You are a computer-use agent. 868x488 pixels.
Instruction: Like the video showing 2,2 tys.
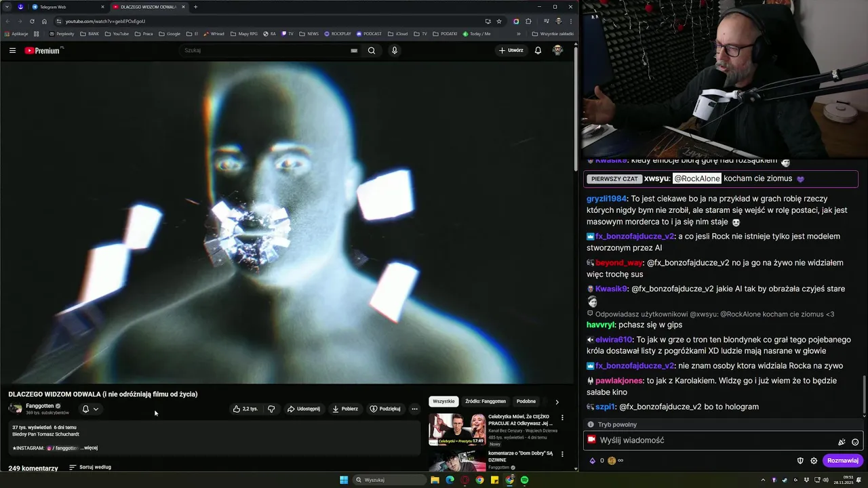245,409
